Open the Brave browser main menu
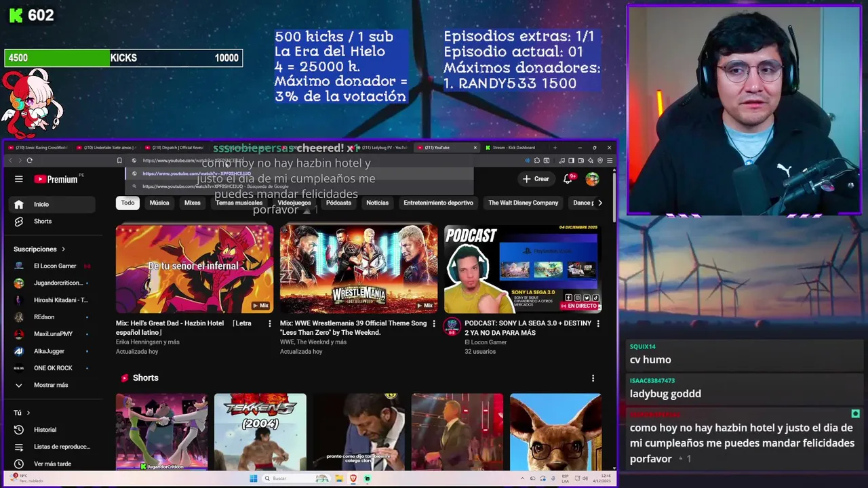Image resolution: width=868 pixels, height=488 pixels. click(610, 161)
